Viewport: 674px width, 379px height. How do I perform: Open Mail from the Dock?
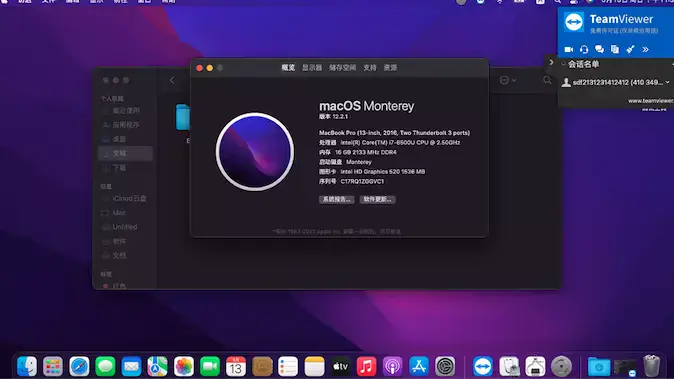(132, 367)
